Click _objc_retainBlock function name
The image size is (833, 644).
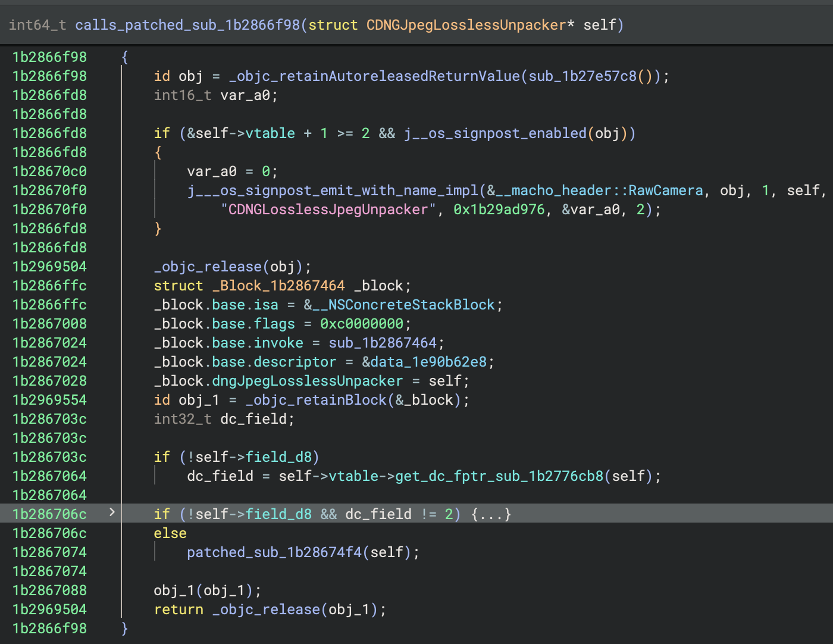click(316, 400)
